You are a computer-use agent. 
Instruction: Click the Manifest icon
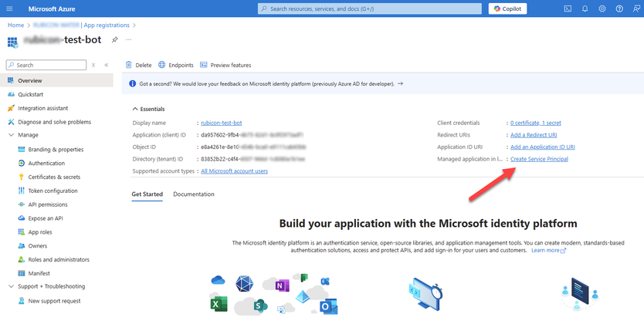(22, 273)
